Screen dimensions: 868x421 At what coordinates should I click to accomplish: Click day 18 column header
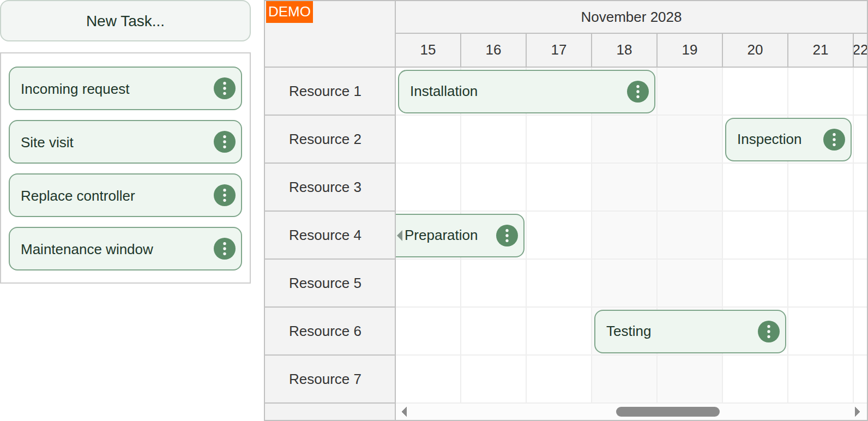tap(624, 50)
